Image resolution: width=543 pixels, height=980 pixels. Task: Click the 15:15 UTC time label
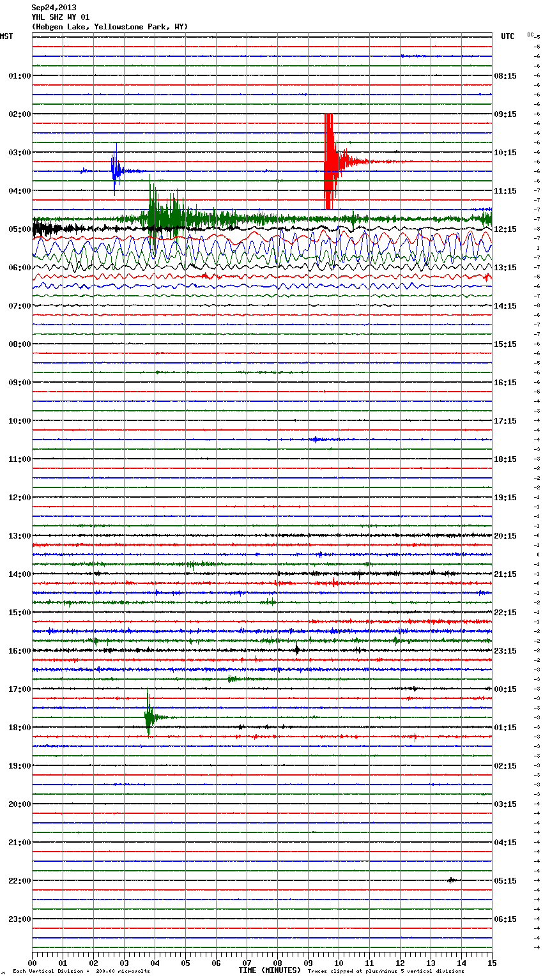tap(505, 344)
